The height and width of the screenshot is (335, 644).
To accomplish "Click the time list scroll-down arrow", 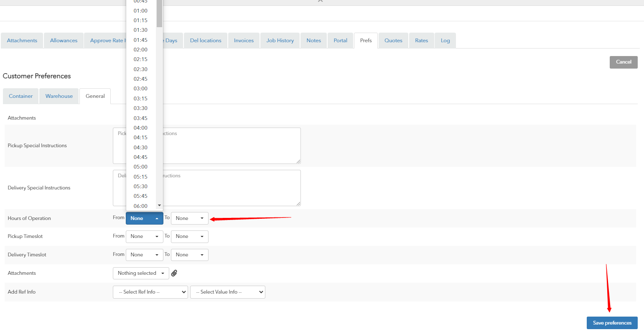I will coord(159,206).
